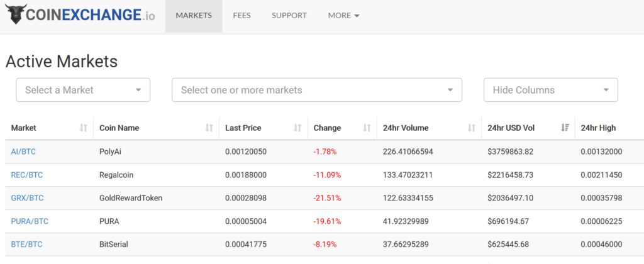Click USD volume $625445.68
The image size is (644, 264).
(x=508, y=245)
